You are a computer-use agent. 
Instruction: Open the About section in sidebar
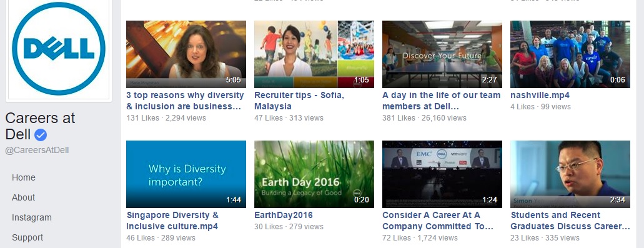click(x=23, y=197)
